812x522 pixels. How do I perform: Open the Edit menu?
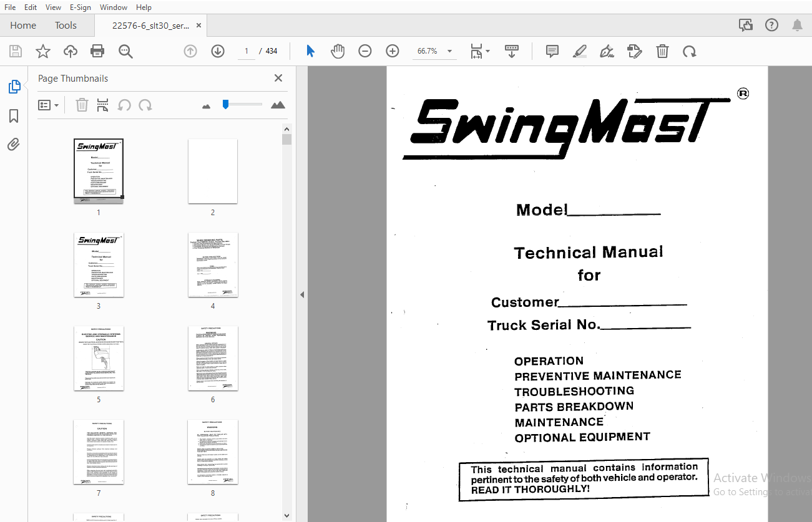point(31,7)
